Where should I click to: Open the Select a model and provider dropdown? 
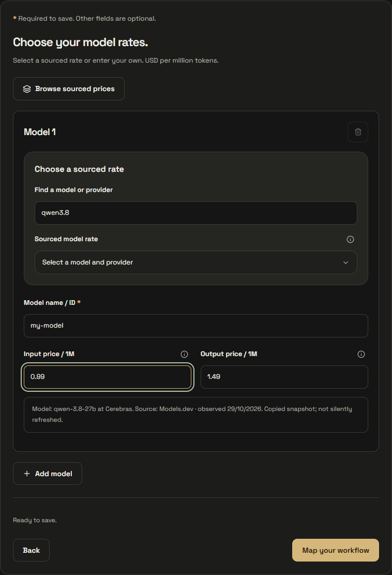tap(195, 262)
